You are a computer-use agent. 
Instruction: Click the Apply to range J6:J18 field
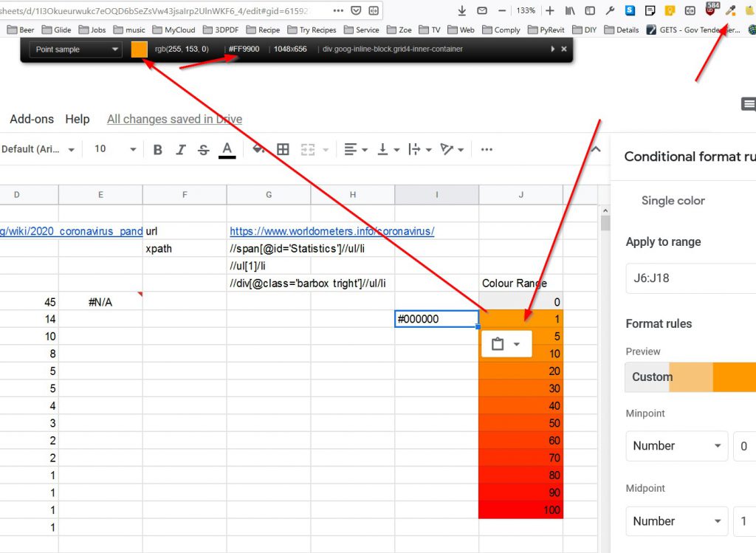coord(690,278)
